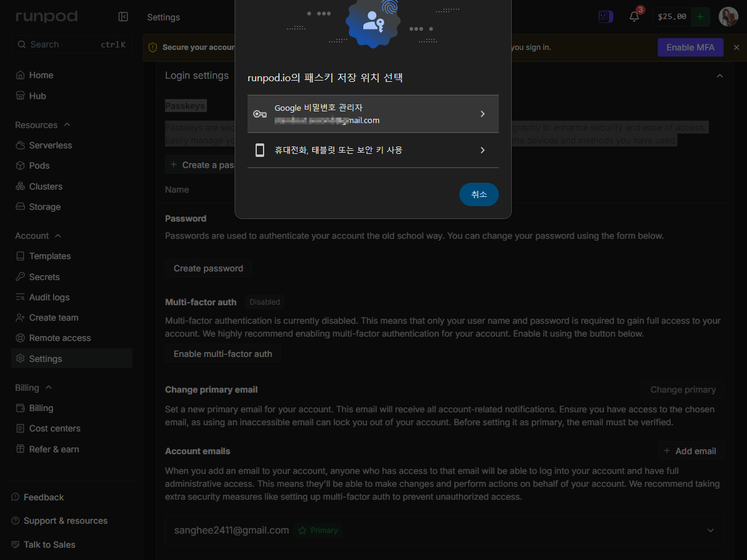The image size is (747, 560).
Task: Click the Secrets key icon
Action: click(x=20, y=277)
